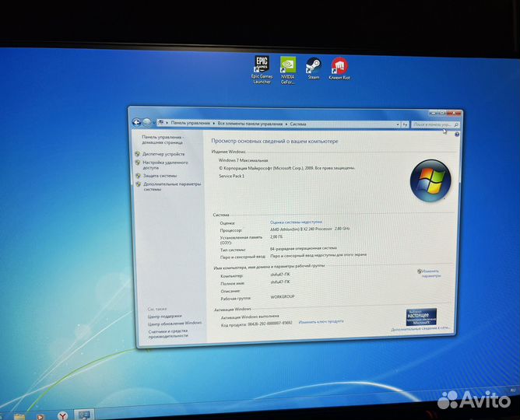This screenshot has height=420, width=520.
Task: Open the 'Оценка системы недоступна' link
Action: click(296, 222)
